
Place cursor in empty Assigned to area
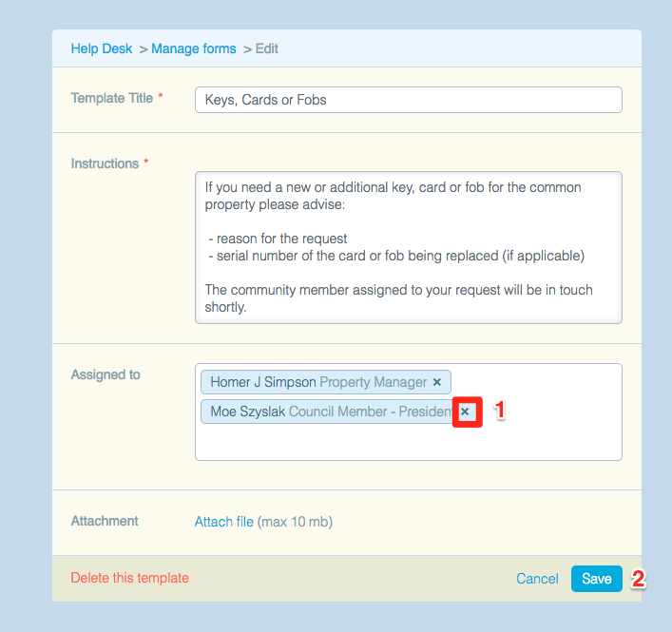[x=409, y=444]
